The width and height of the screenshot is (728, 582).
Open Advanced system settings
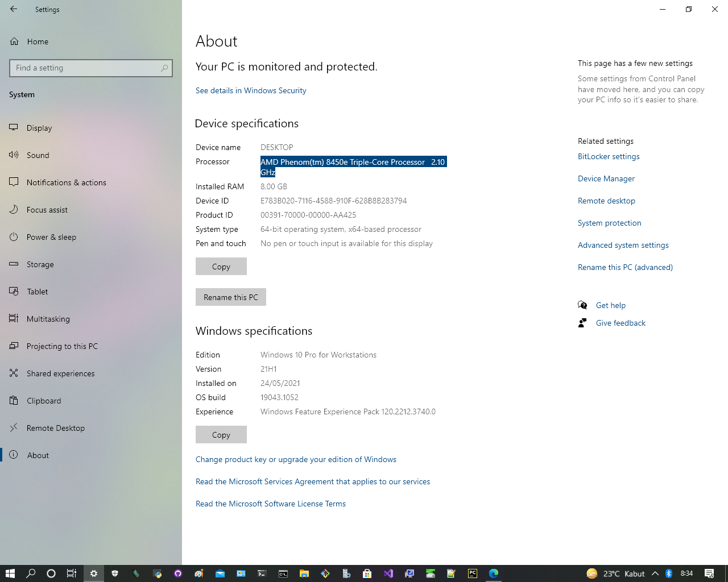(623, 245)
